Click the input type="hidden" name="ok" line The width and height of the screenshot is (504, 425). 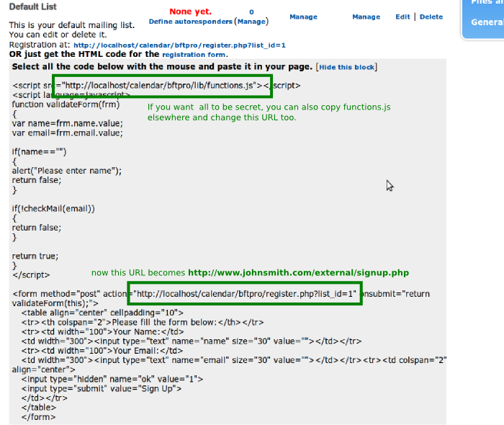pyautogui.click(x=112, y=380)
